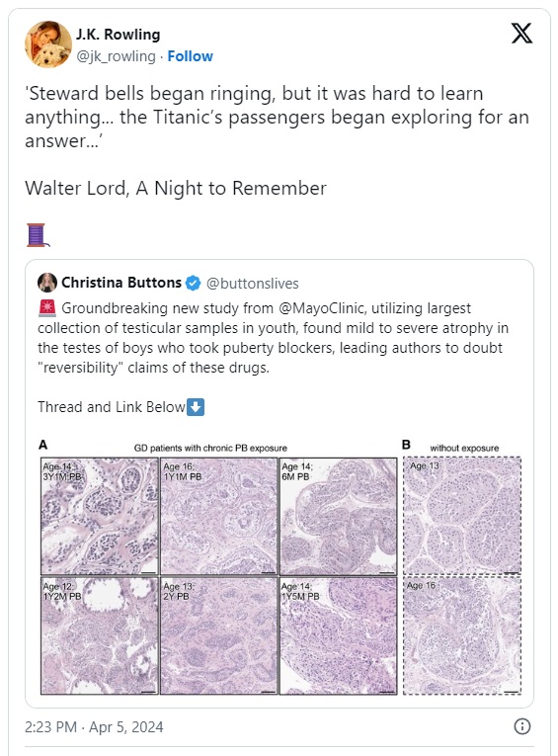
Task: Open the Age 12 1Y2M PB tissue image
Action: click(100, 635)
